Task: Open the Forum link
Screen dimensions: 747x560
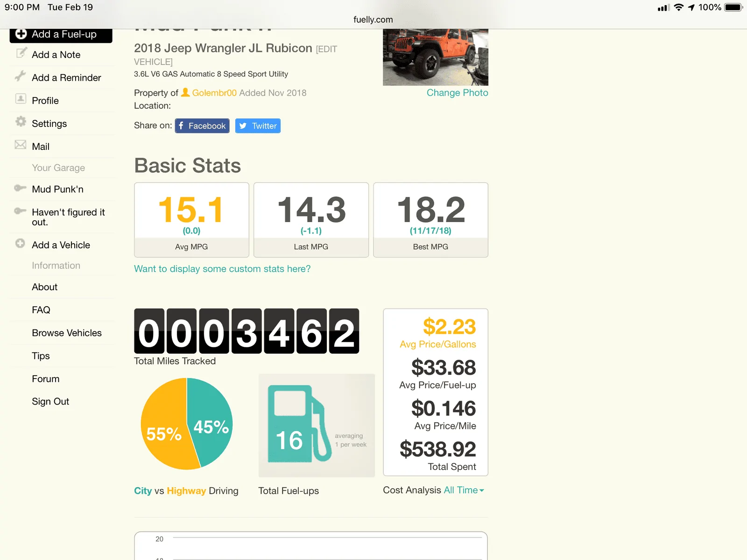Action: tap(45, 378)
